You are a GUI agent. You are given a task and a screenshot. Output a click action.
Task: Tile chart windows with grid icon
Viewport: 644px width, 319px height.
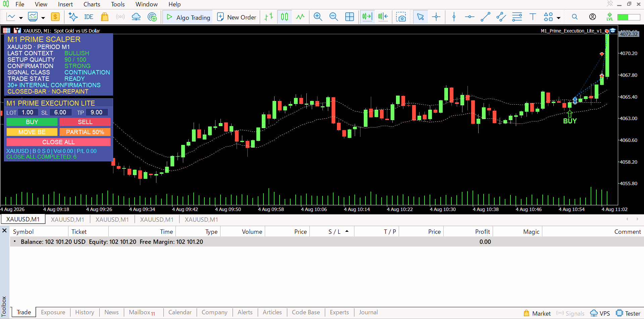(x=350, y=17)
